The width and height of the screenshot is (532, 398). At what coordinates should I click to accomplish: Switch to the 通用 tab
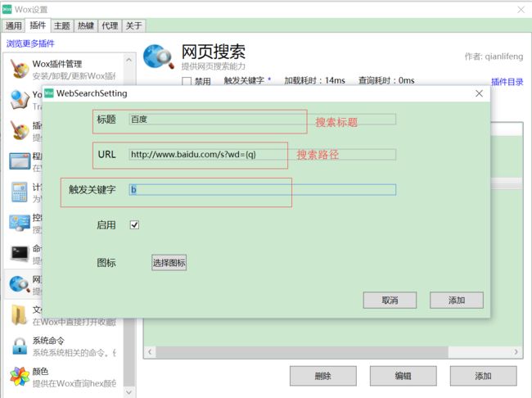click(14, 26)
